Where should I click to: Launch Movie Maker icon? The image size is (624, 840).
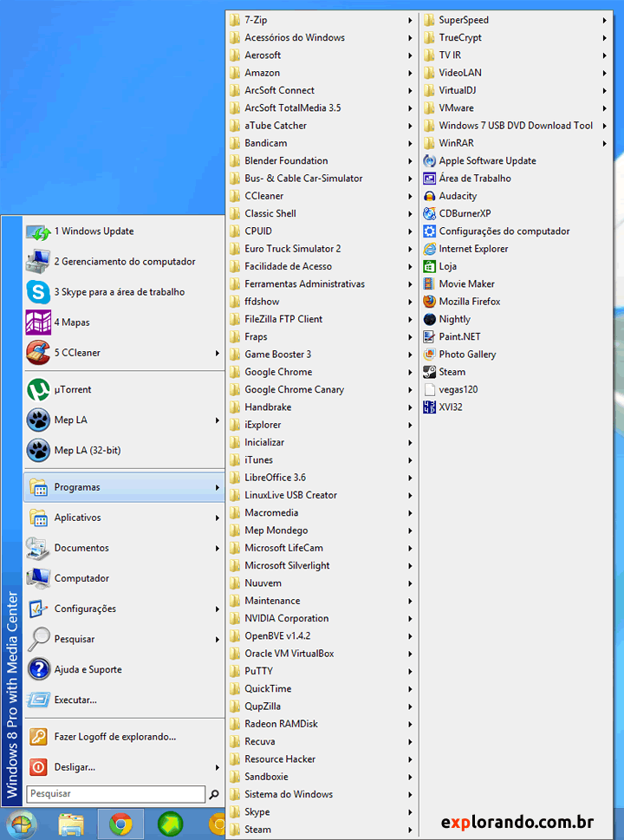(430, 284)
